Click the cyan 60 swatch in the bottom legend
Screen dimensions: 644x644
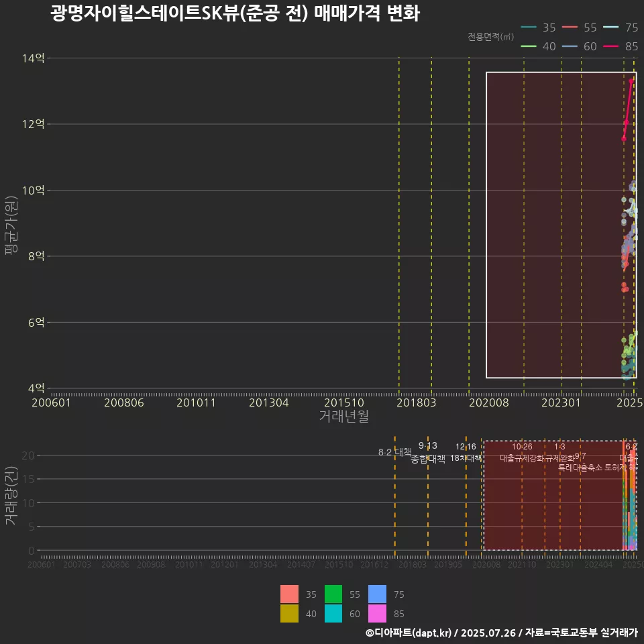point(333,613)
